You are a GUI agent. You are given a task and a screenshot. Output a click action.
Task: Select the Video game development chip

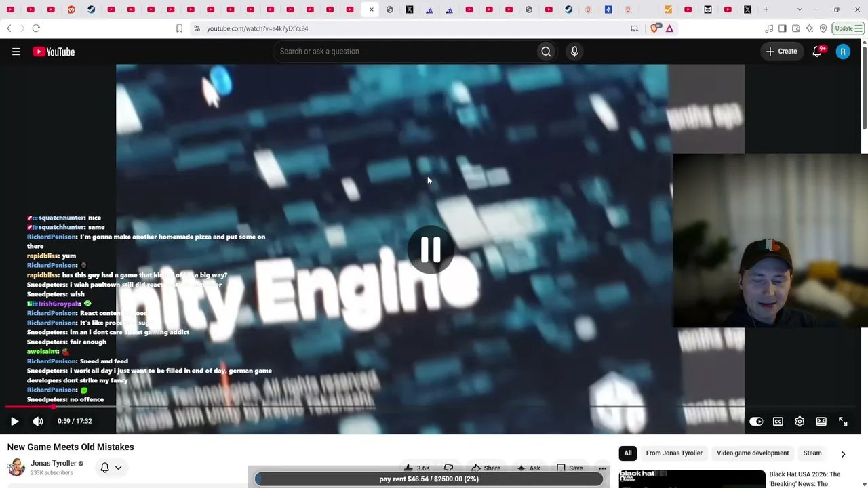tap(753, 453)
